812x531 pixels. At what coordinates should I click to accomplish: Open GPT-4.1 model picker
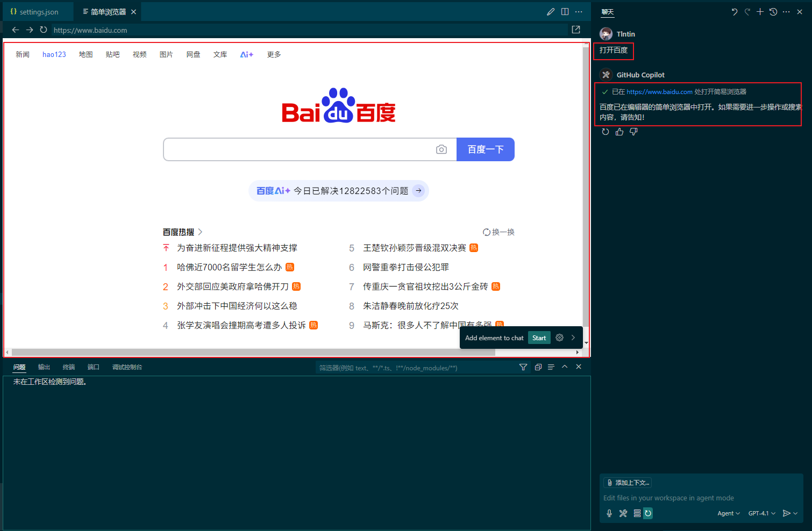(x=762, y=513)
